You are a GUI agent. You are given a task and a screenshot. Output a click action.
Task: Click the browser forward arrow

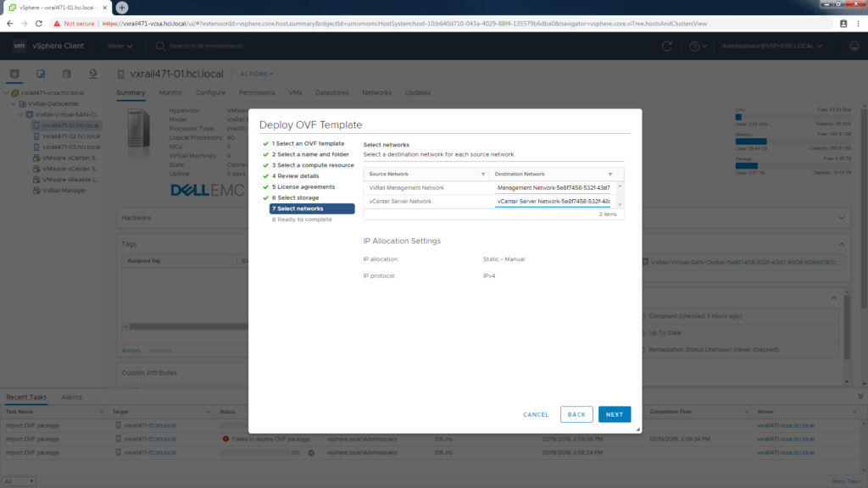pyautogui.click(x=24, y=24)
